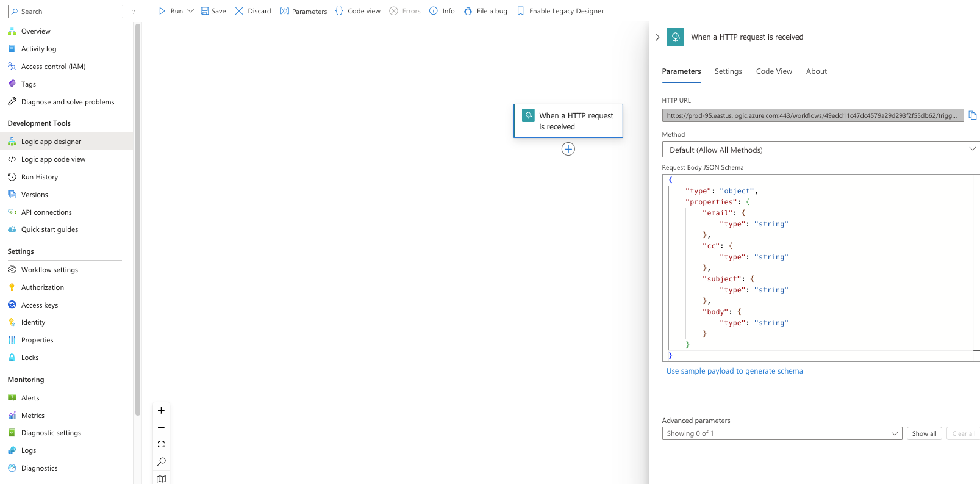Copy the HTTP URL to clipboard
Image resolution: width=980 pixels, height=484 pixels.
[x=973, y=115]
